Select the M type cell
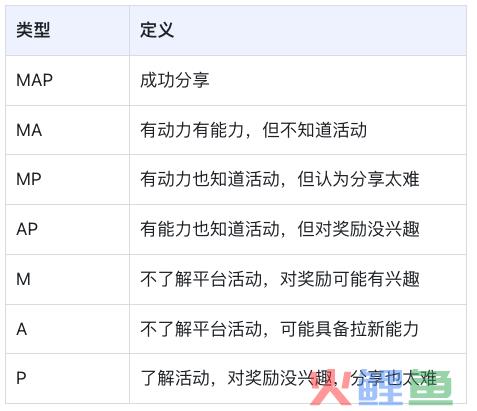Viewport: 477px width, 411px height. coord(67,279)
